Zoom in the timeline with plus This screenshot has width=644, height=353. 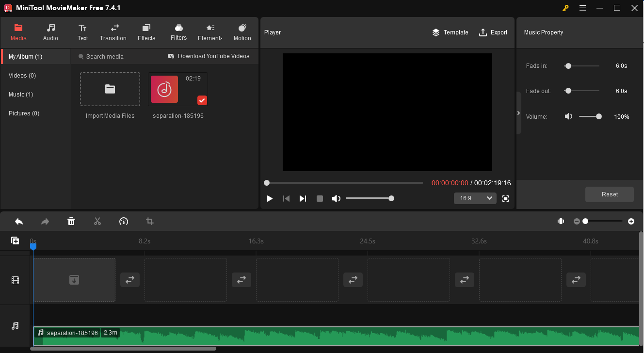tap(631, 221)
